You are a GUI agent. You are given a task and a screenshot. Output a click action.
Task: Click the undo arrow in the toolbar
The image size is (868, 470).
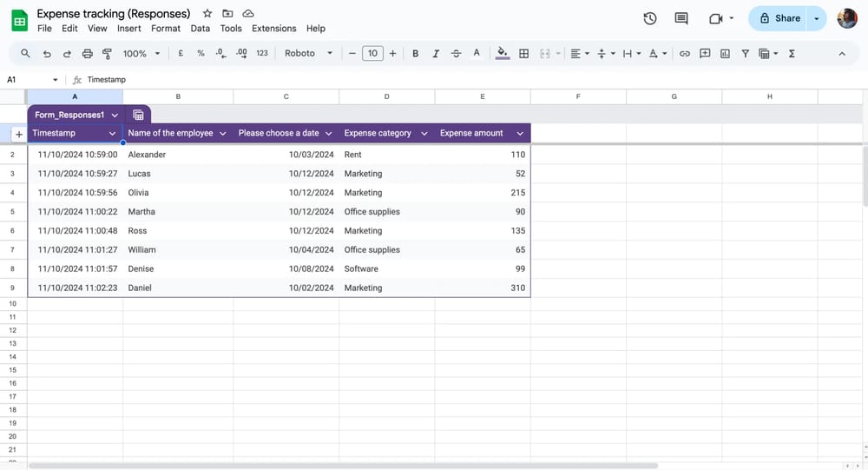click(46, 54)
